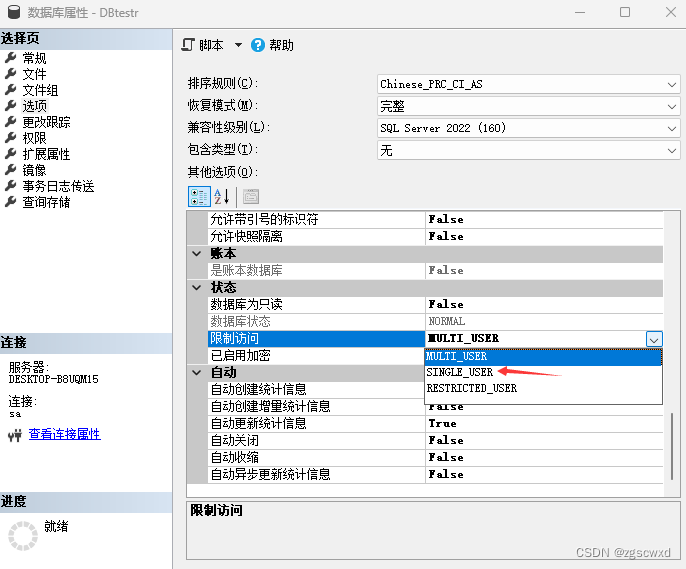This screenshot has height=569, width=686.
Task: Open the 恢复模式 recovery model dropdown
Action: [672, 106]
